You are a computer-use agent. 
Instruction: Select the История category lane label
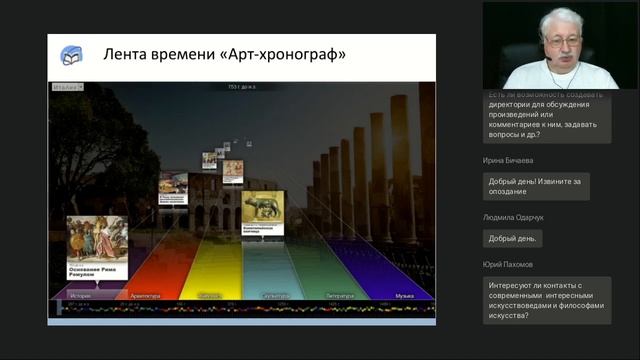pyautogui.click(x=80, y=296)
